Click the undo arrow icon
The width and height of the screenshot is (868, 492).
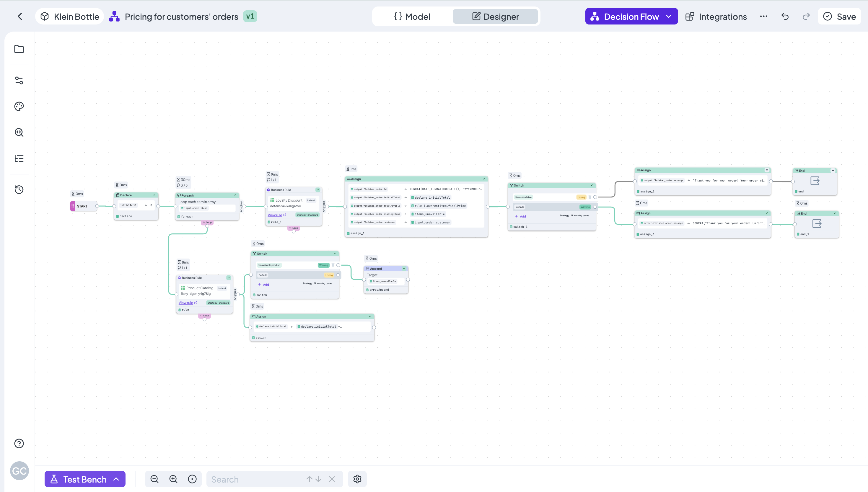785,17
